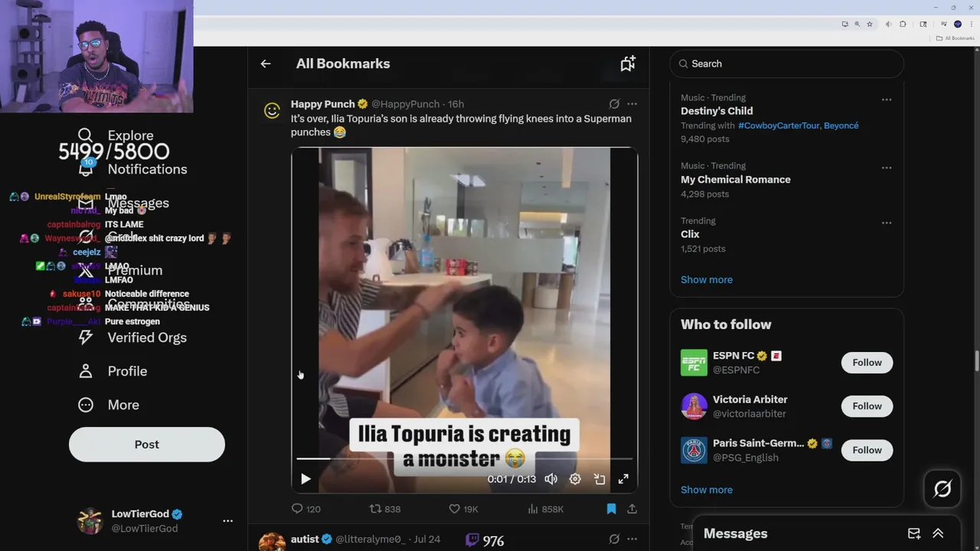Screen dimensions: 980x551
Task: Reply to the post with 120 comments
Action: (x=305, y=509)
